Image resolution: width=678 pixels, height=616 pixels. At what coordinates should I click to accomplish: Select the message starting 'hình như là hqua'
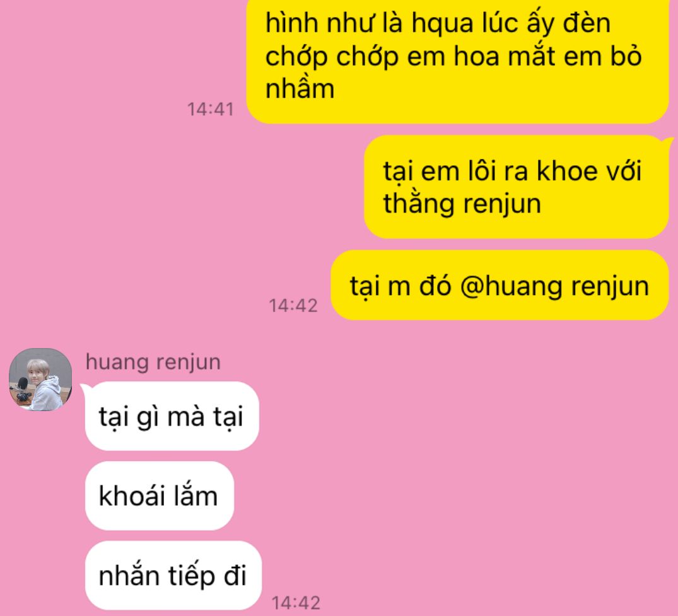(457, 61)
